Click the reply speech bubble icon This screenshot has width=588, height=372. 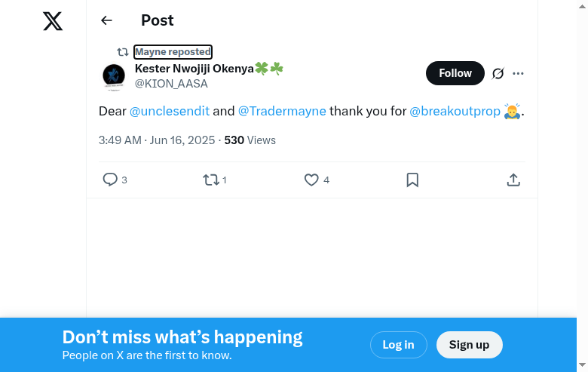coord(110,180)
